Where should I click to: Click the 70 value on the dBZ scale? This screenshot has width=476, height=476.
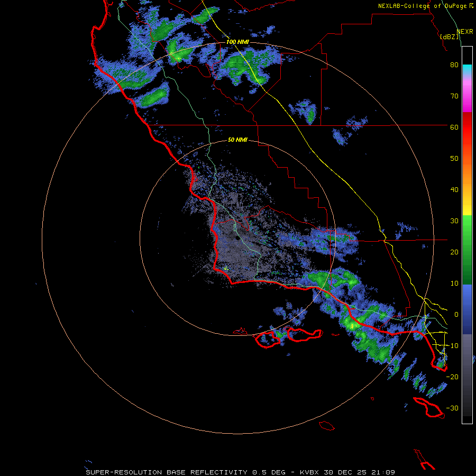click(454, 96)
